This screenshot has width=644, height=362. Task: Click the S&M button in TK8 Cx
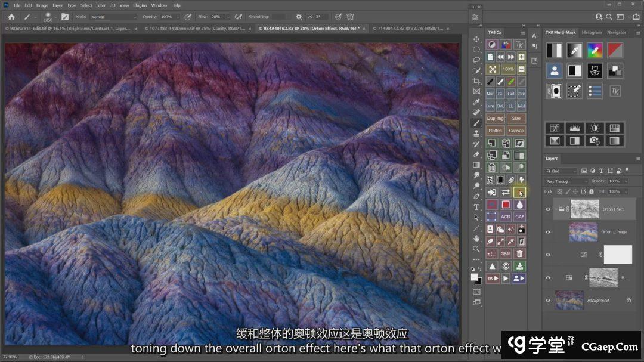(x=506, y=253)
